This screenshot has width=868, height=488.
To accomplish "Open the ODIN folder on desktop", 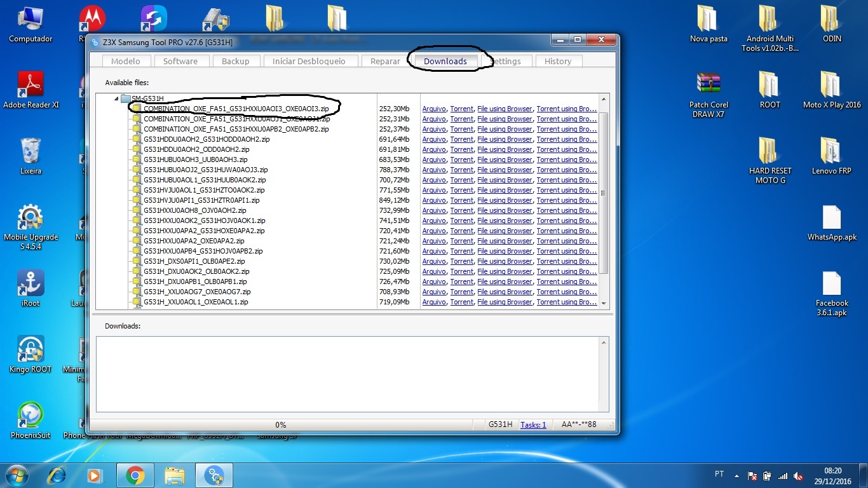I will point(832,24).
